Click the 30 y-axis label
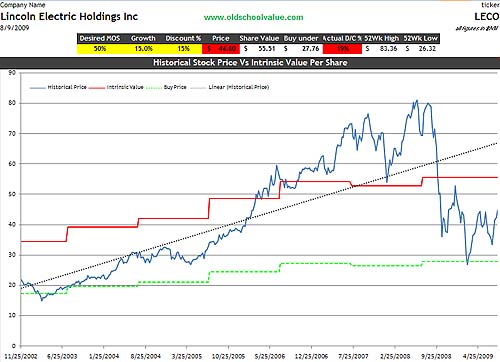This screenshot has height=362, width=500. point(12,255)
